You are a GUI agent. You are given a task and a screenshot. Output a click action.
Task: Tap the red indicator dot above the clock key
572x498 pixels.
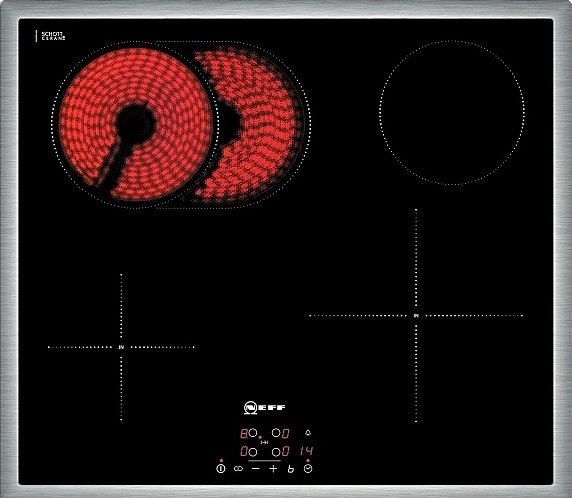308,460
